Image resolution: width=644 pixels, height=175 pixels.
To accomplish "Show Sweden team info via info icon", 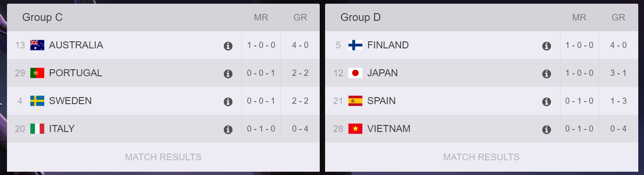I will pos(228,102).
